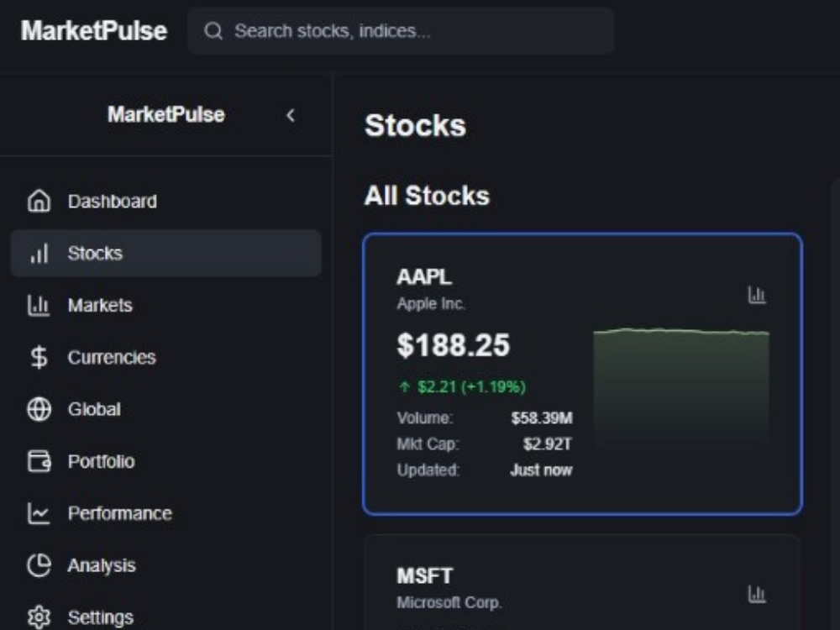Click the Stocks bar chart icon

pos(39,254)
